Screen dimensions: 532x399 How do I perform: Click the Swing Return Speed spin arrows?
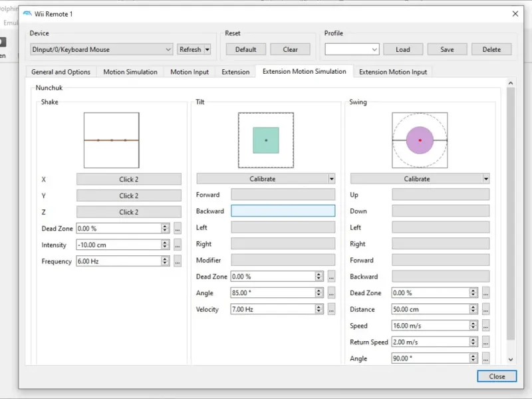(473, 342)
